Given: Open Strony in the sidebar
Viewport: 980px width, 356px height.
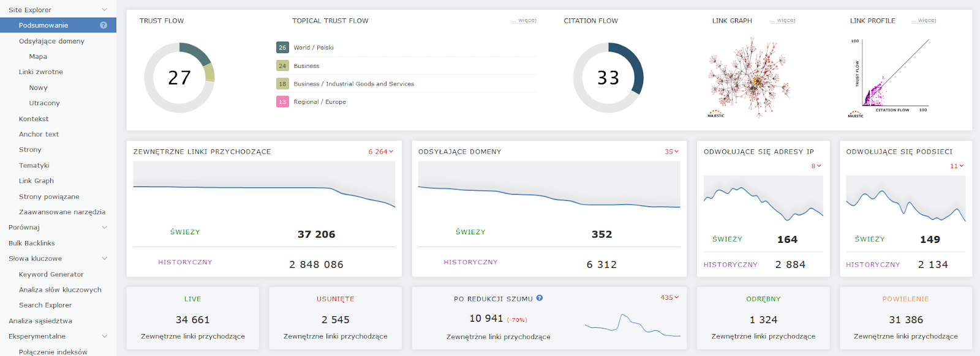Looking at the screenshot, I should point(30,149).
